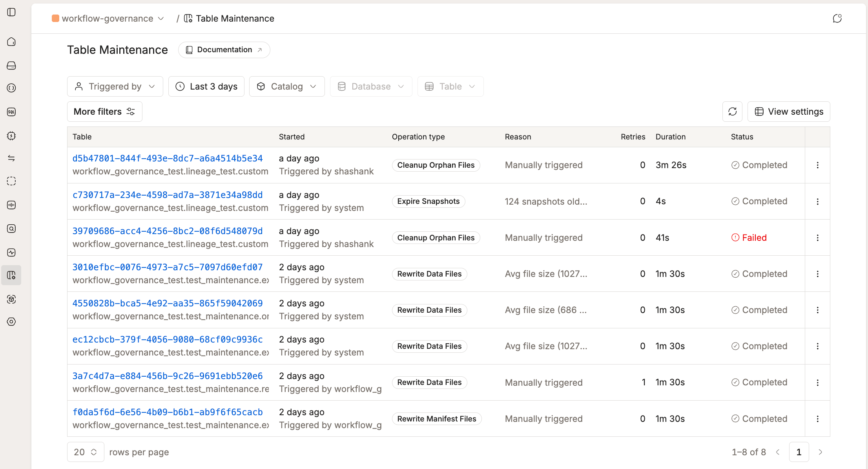Click the Failed status text
868x469 pixels.
point(754,238)
